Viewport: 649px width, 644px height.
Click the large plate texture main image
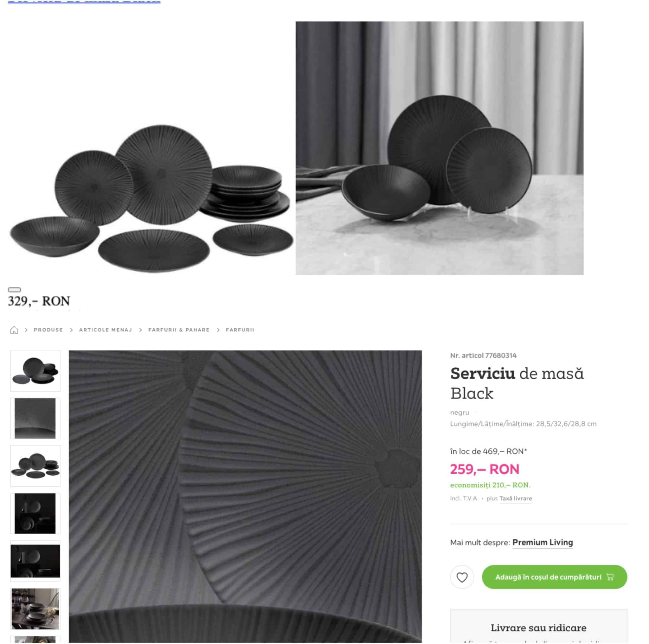point(245,497)
